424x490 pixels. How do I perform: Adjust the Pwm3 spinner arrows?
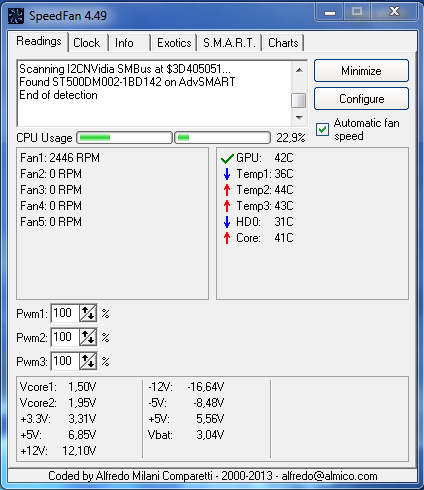(x=88, y=361)
